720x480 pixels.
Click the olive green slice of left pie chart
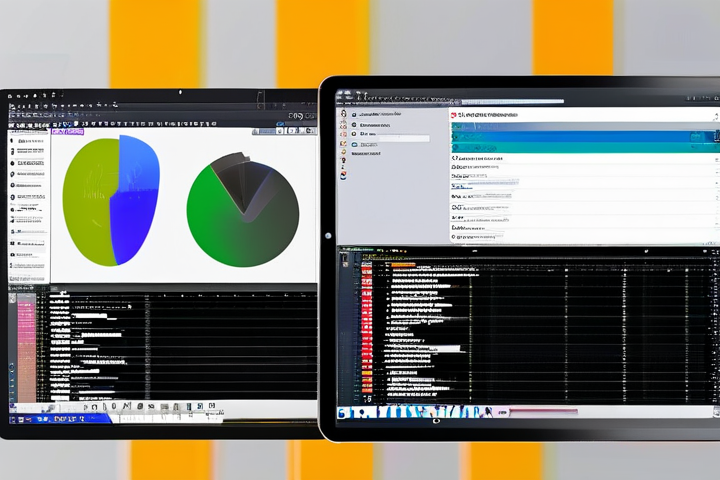pos(88,200)
